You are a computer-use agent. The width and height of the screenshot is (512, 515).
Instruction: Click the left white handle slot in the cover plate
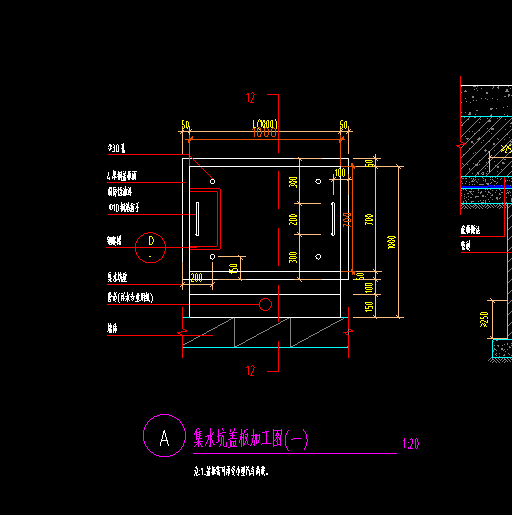tap(197, 219)
